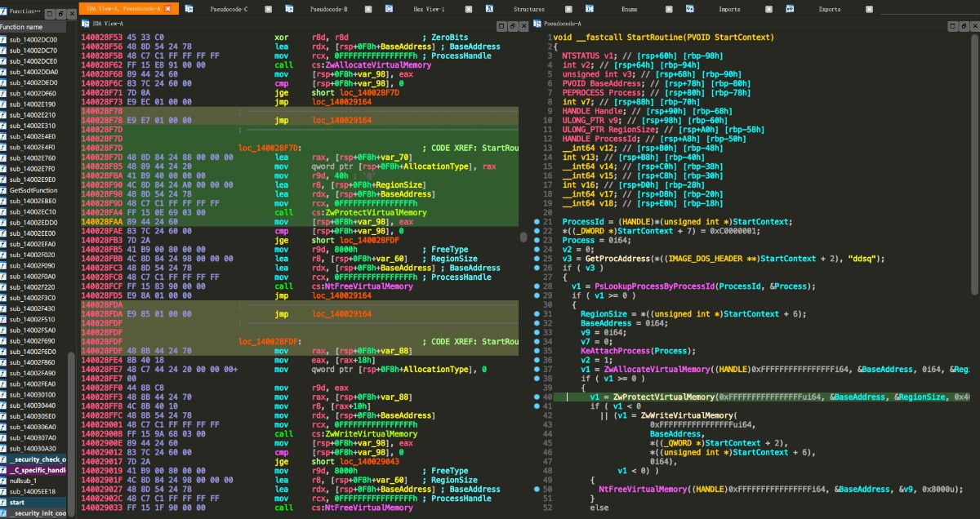The image size is (980, 519).
Task: Select nullsub_1 in the Functions list
Action: pos(33,481)
